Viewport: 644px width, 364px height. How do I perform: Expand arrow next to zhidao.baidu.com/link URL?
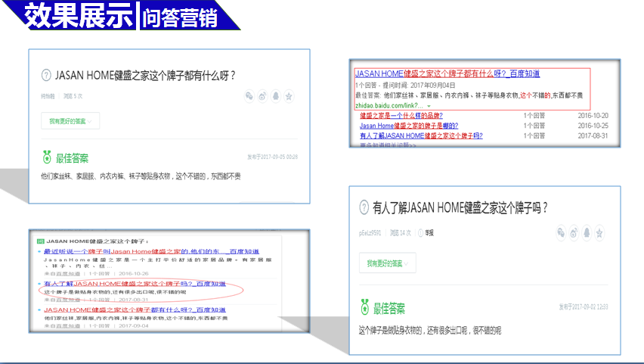click(429, 106)
